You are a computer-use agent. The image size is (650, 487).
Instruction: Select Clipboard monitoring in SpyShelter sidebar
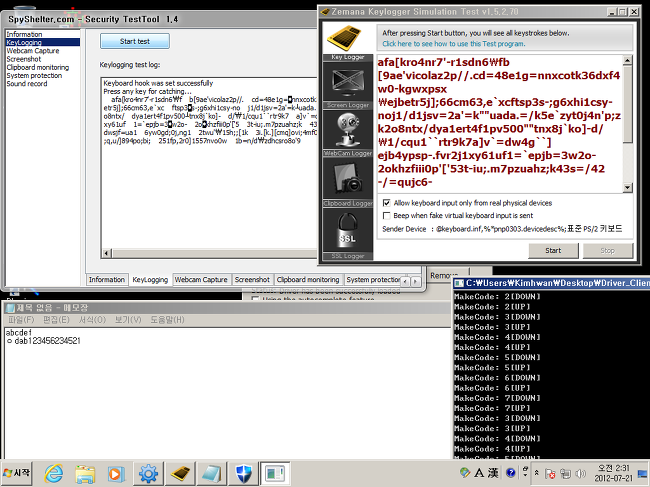(x=38, y=67)
